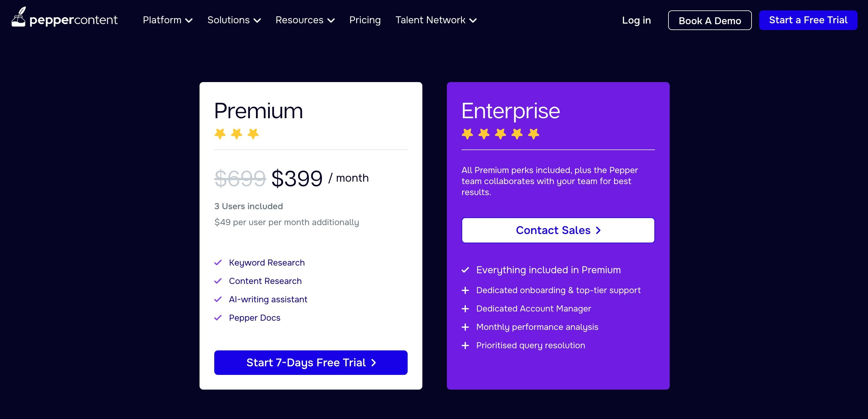Open the Solutions dropdown
This screenshot has height=419, width=868.
[x=234, y=20]
